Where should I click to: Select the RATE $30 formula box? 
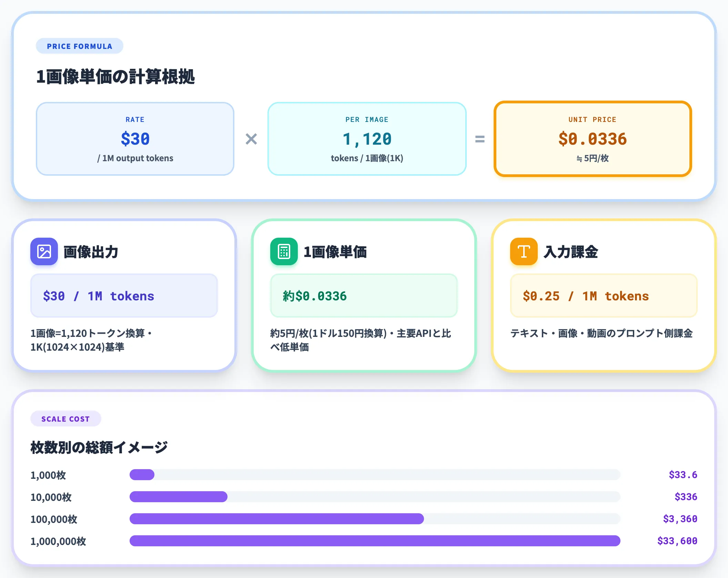point(135,139)
